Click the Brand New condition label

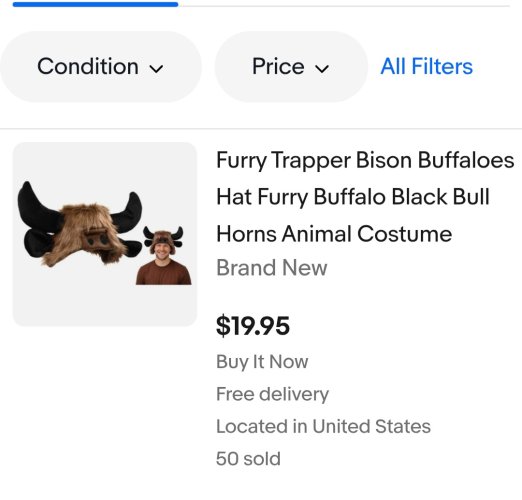(272, 268)
